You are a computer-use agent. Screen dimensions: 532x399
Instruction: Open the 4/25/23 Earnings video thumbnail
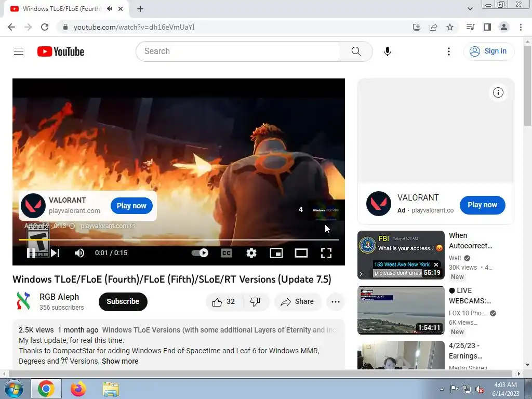click(401, 355)
